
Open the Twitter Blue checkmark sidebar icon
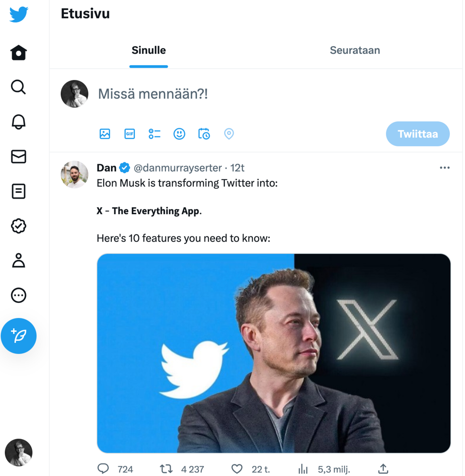(18, 226)
